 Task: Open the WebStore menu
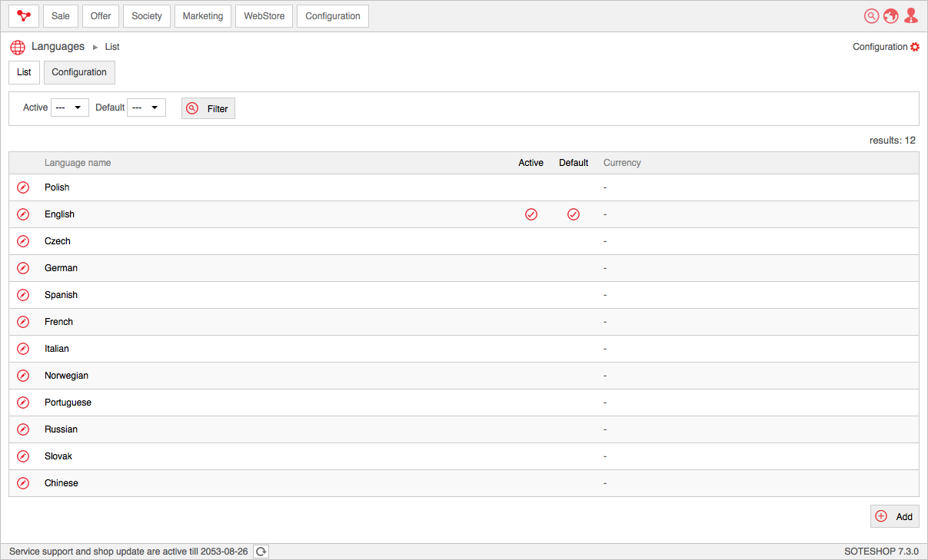(x=264, y=16)
